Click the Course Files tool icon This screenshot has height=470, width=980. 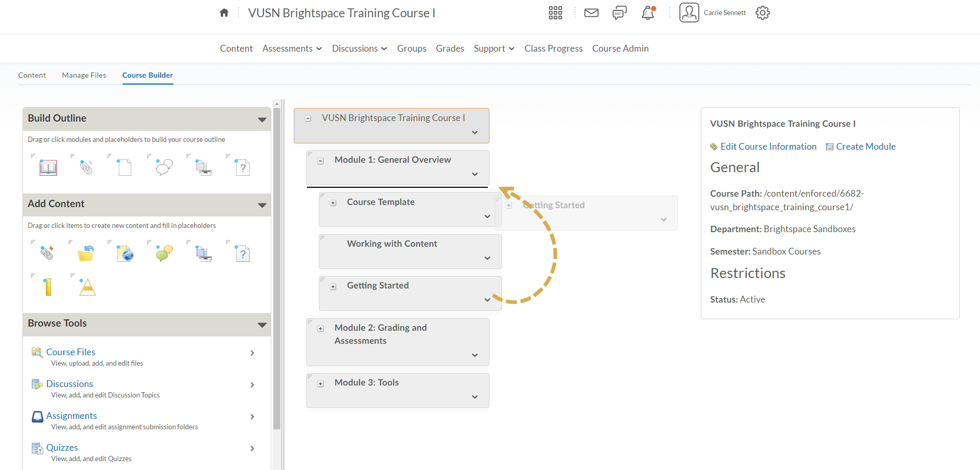point(37,352)
